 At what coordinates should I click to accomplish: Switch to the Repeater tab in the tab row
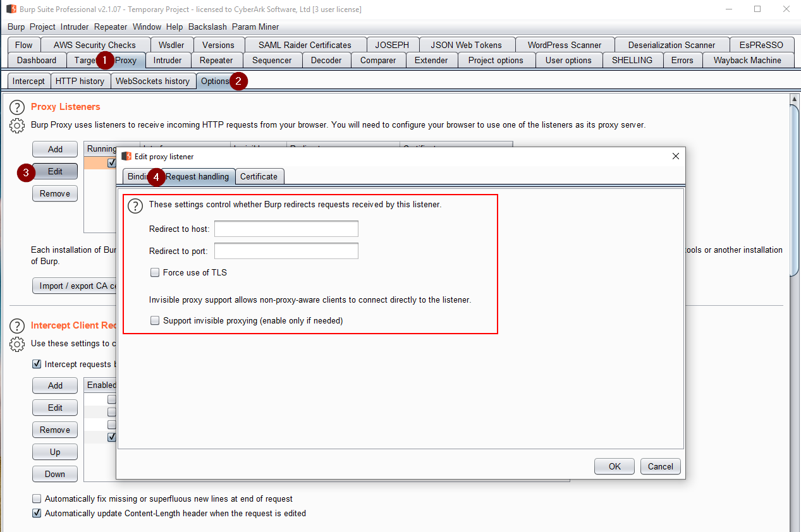(216, 60)
